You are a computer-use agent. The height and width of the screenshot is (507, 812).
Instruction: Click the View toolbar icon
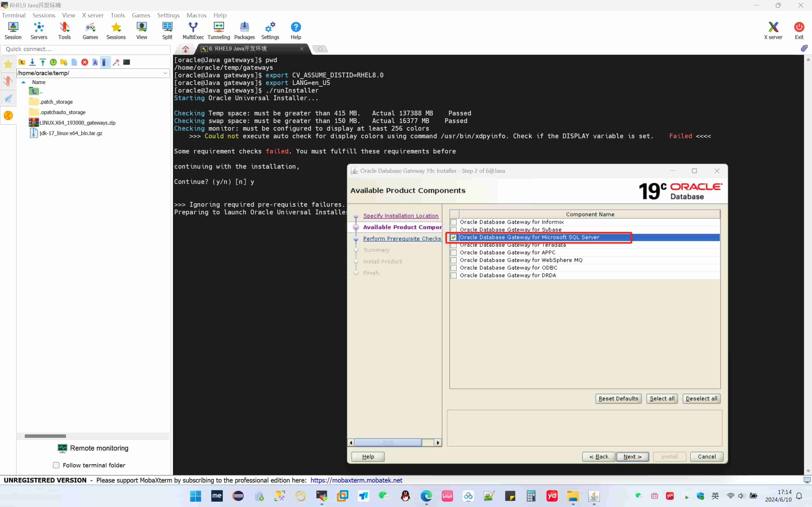[142, 30]
